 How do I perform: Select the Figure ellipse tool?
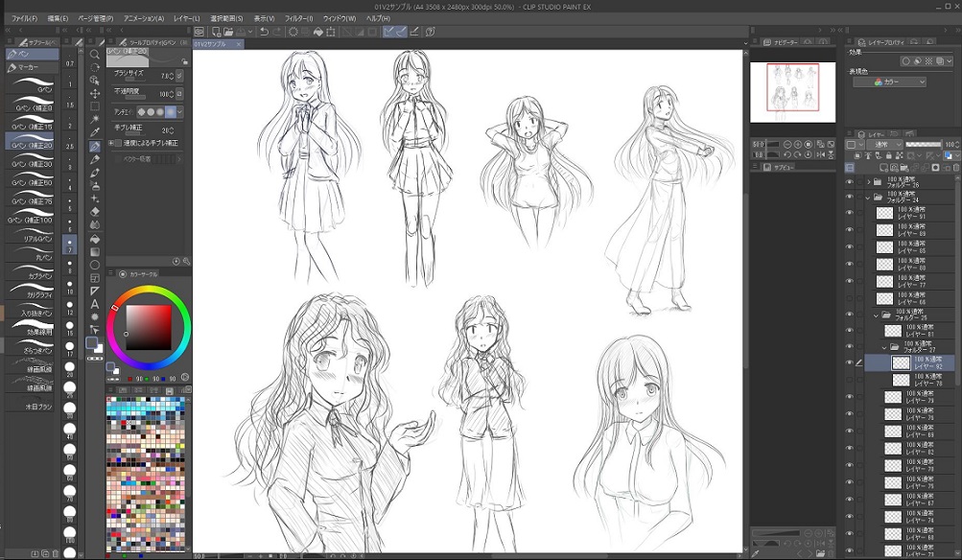(95, 265)
